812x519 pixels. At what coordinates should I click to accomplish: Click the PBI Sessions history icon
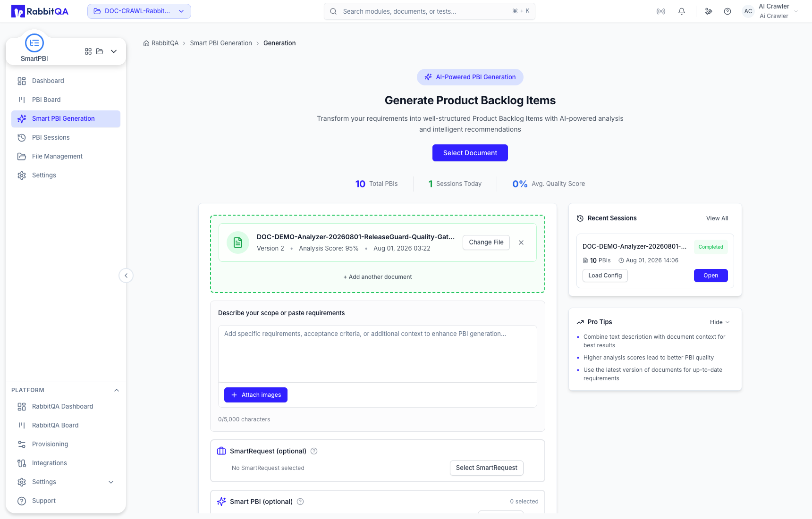click(x=22, y=138)
